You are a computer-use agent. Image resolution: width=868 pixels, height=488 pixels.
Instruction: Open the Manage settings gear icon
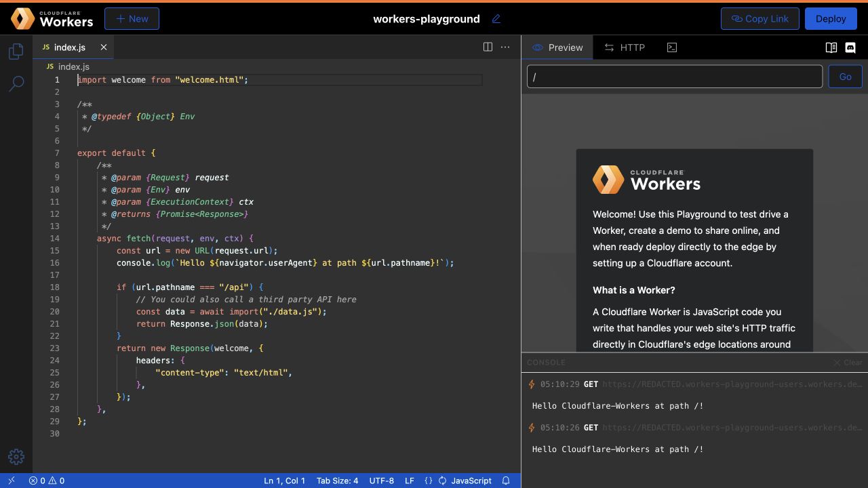(16, 457)
